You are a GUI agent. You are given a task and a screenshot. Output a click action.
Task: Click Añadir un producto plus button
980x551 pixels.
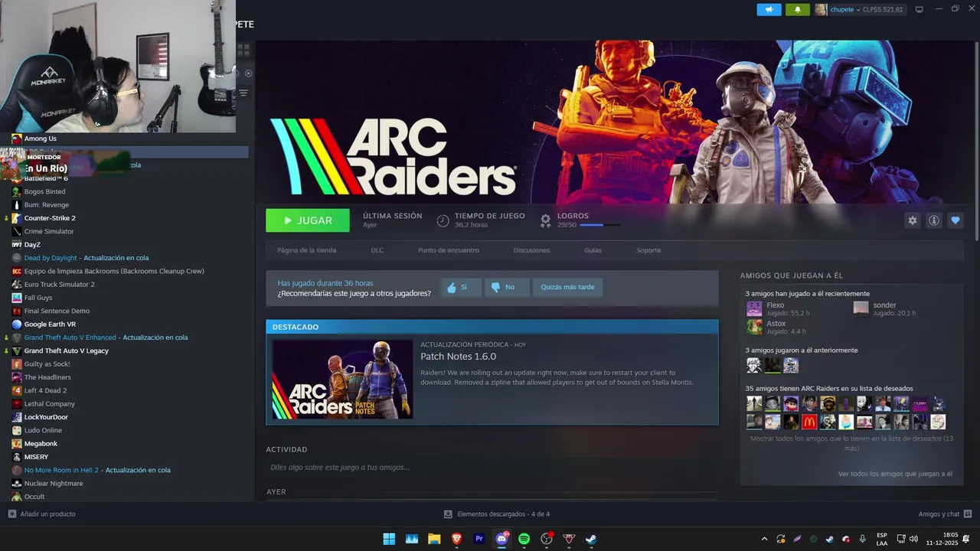[11, 514]
